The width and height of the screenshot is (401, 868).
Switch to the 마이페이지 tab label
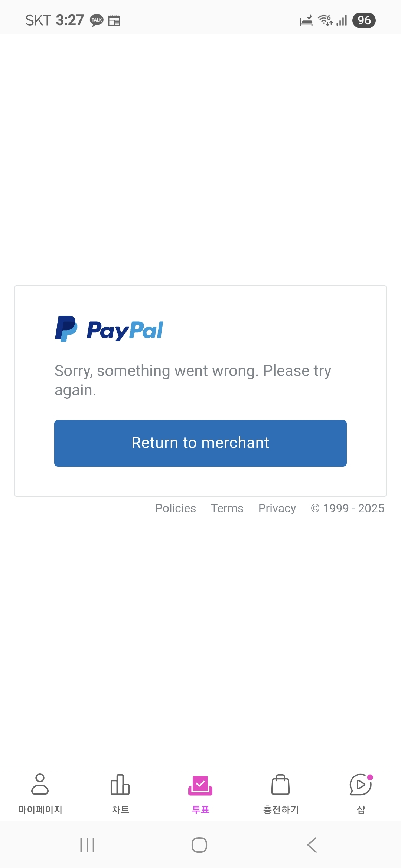pos(40,810)
